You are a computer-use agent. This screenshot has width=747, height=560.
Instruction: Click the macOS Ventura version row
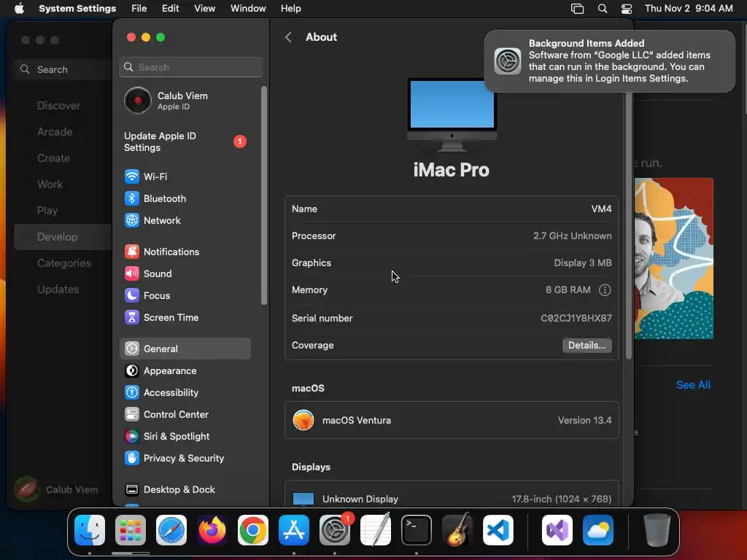coord(452,420)
